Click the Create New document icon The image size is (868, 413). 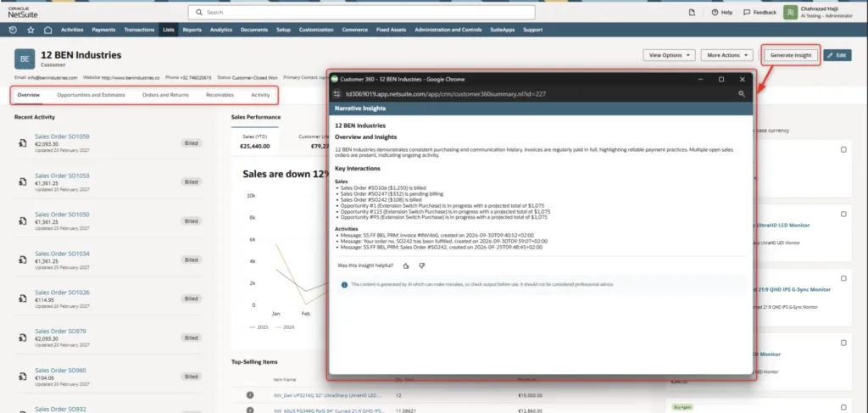point(692,12)
